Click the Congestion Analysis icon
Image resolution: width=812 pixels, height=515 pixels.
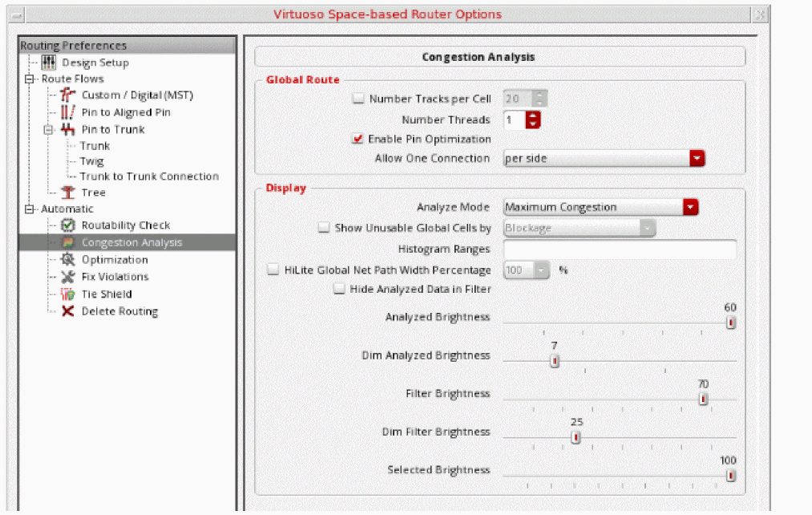coord(67,242)
